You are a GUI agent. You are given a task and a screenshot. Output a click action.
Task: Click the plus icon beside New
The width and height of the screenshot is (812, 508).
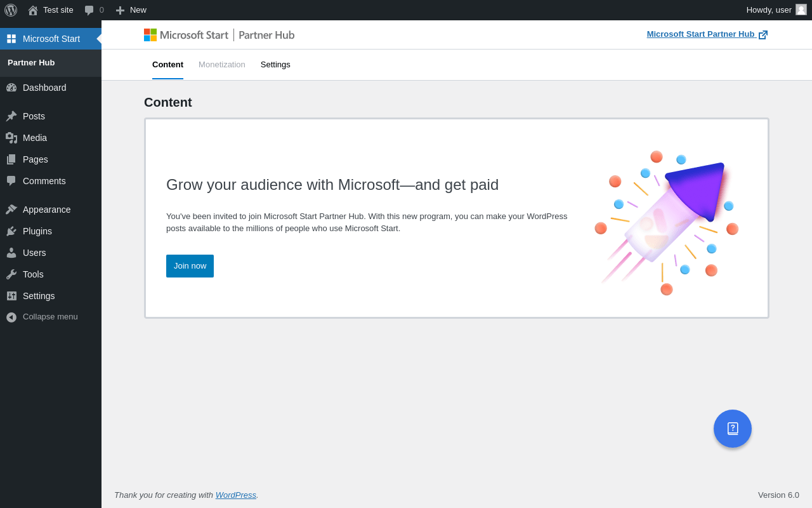(x=120, y=10)
